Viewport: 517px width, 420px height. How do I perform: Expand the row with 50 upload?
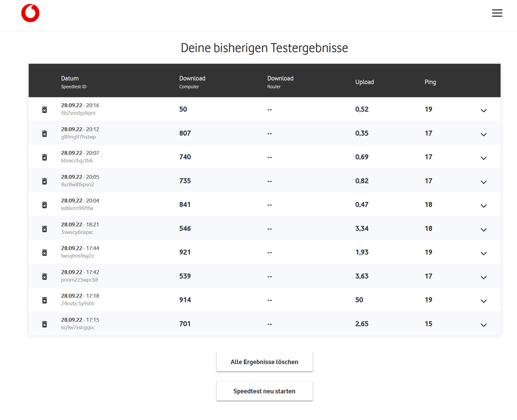(x=483, y=301)
